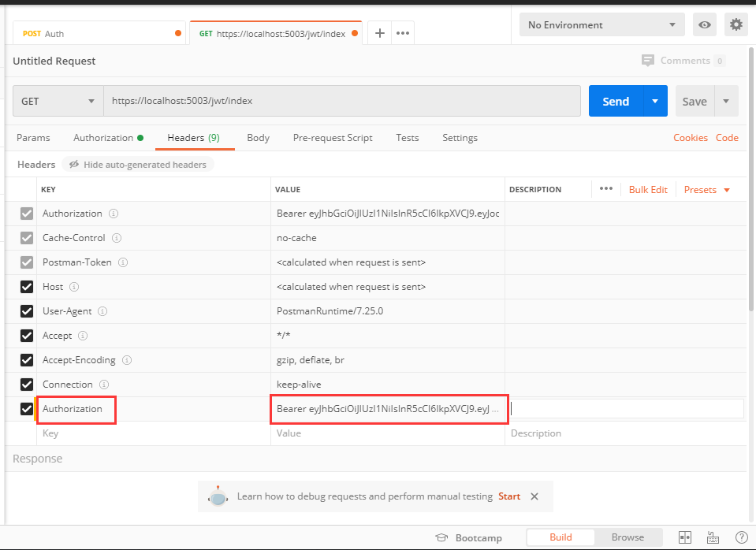
Task: Open manage environments gear icon
Action: (736, 25)
